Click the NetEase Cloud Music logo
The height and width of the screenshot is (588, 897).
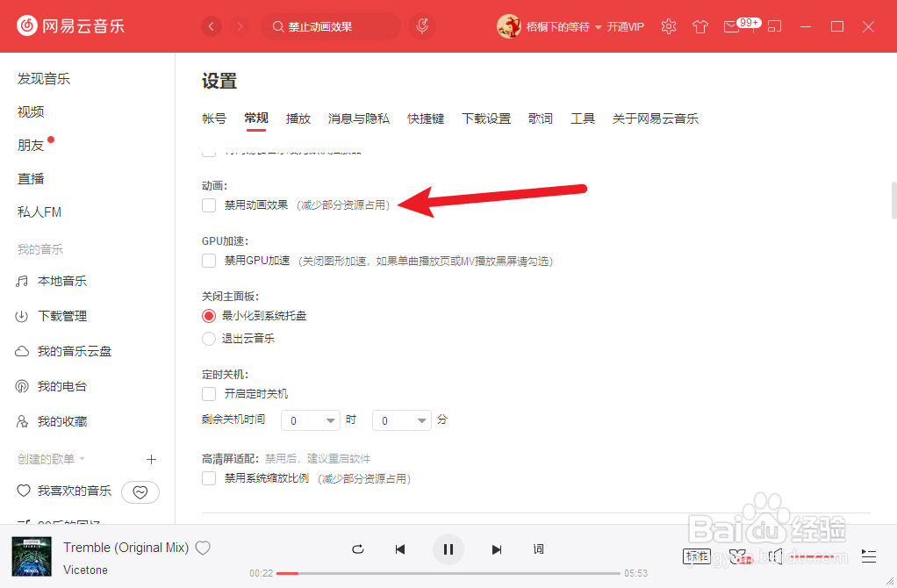click(x=70, y=25)
